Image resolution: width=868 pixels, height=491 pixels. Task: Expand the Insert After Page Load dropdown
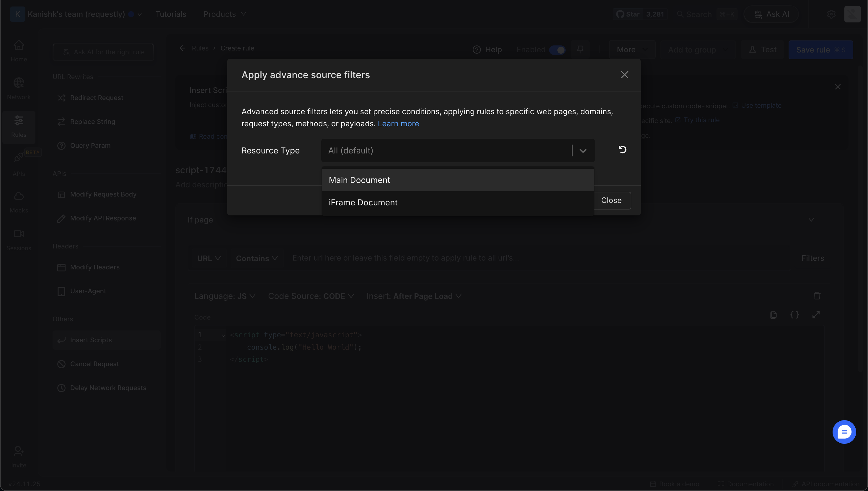click(414, 296)
